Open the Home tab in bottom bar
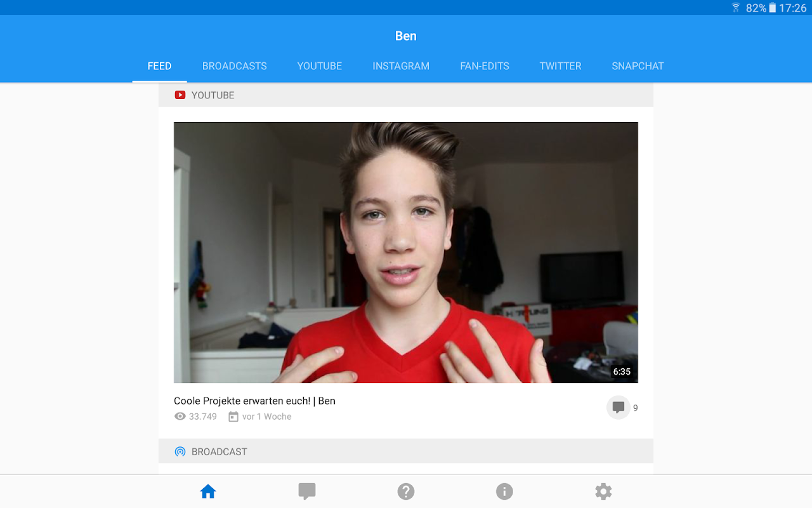 pyautogui.click(x=208, y=491)
